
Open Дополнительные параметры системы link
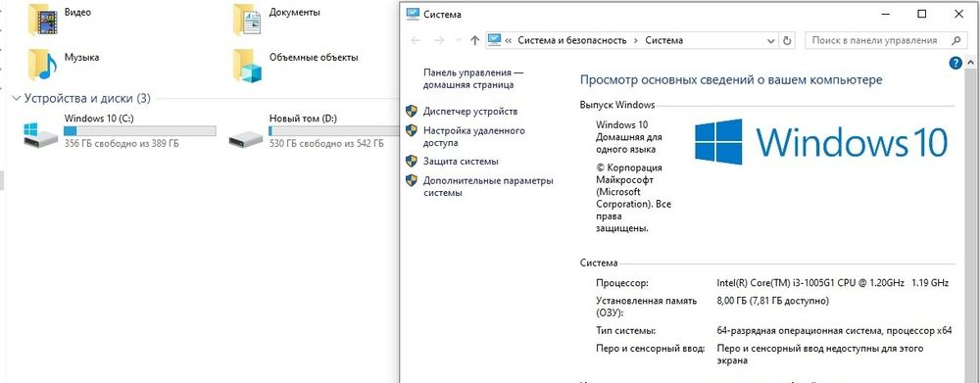[488, 187]
